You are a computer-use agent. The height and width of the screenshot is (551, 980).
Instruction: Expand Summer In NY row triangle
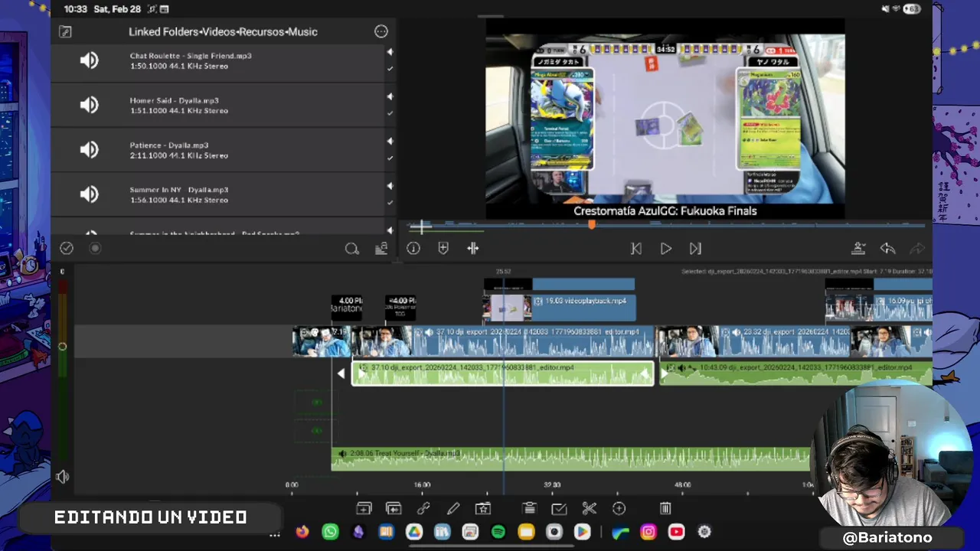[x=390, y=186]
